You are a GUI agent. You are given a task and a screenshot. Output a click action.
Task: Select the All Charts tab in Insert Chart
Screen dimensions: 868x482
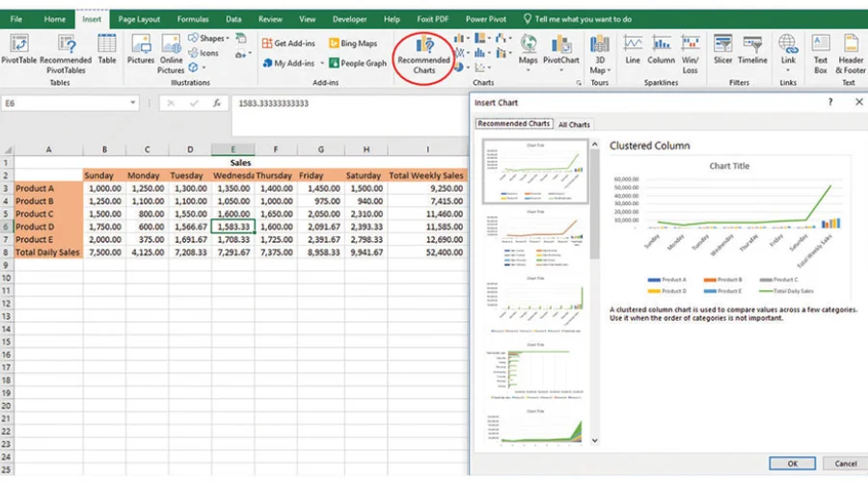point(574,124)
